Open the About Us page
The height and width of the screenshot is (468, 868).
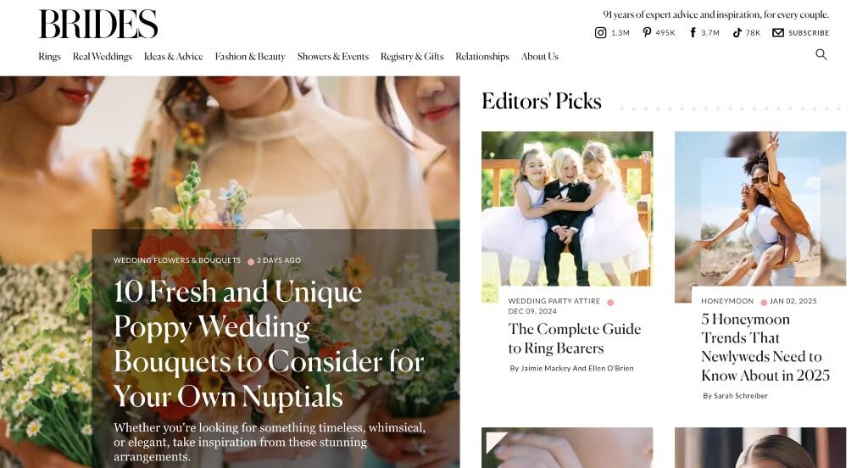(540, 57)
